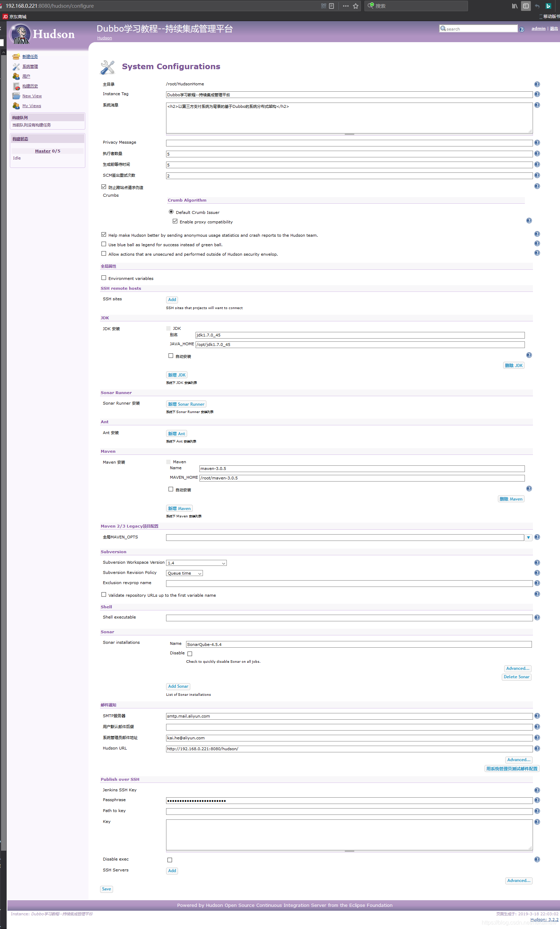Open help for Passphrase field

537,800
